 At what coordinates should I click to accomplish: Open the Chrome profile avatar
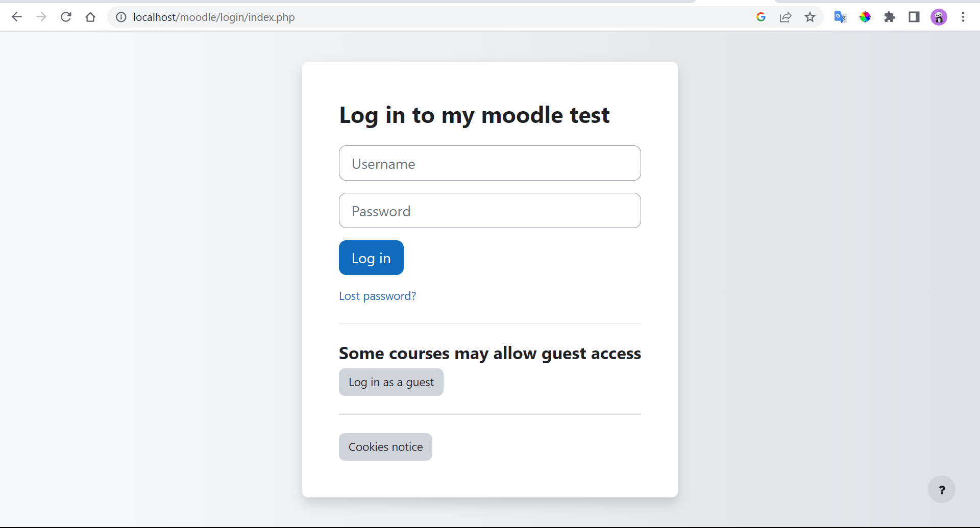(939, 17)
